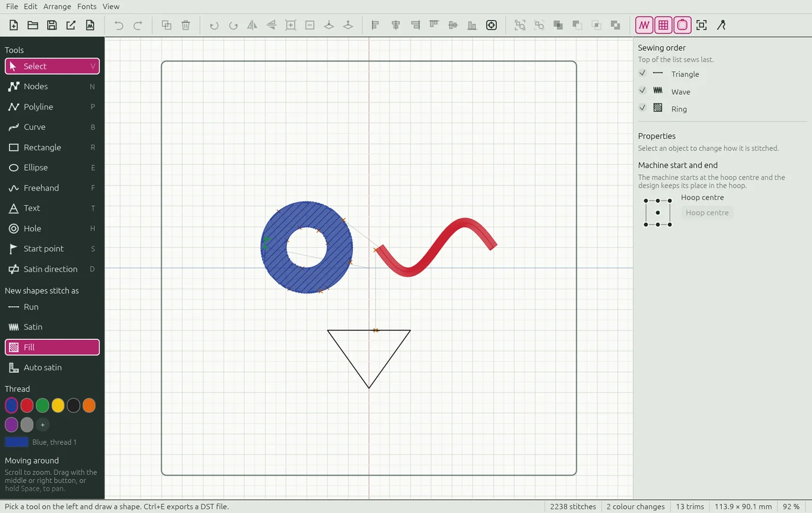Screen dimensions: 812x513
Task: Click the Select tool button
Action: pos(52,66)
